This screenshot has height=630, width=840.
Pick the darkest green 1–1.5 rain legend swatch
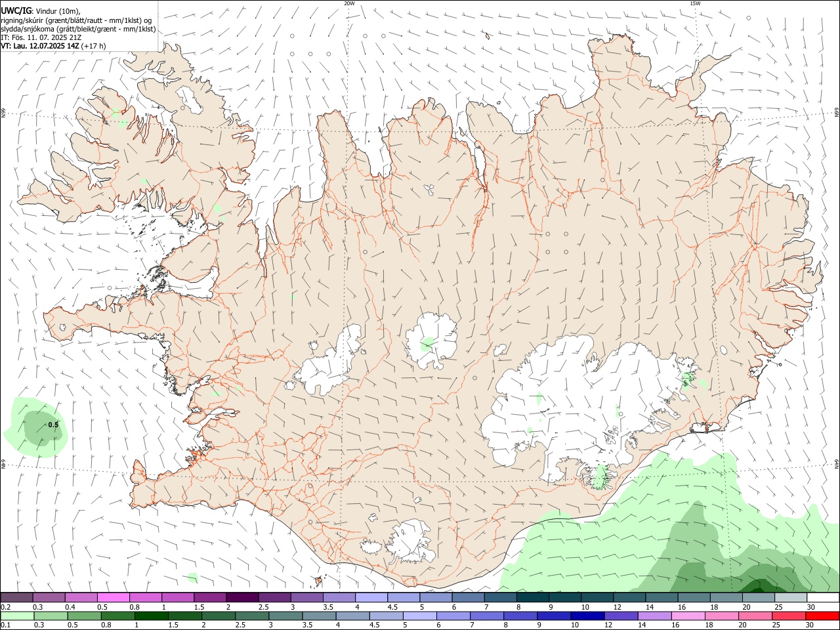[x=151, y=616]
